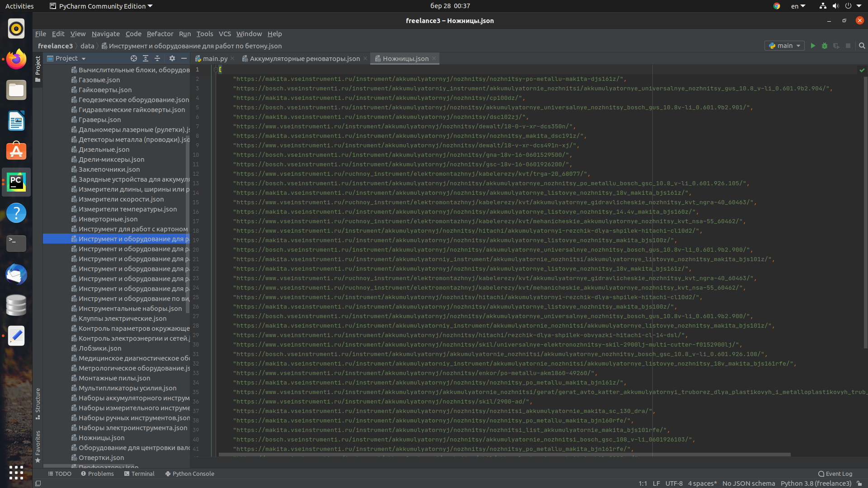This screenshot has height=488, width=868.
Task: Change the UTF-8 file encoding
Action: click(674, 483)
